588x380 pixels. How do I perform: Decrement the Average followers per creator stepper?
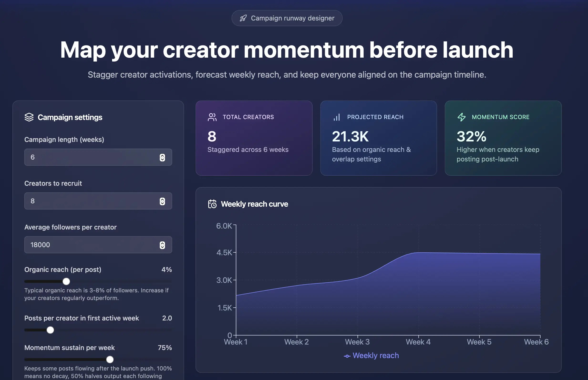(162, 246)
